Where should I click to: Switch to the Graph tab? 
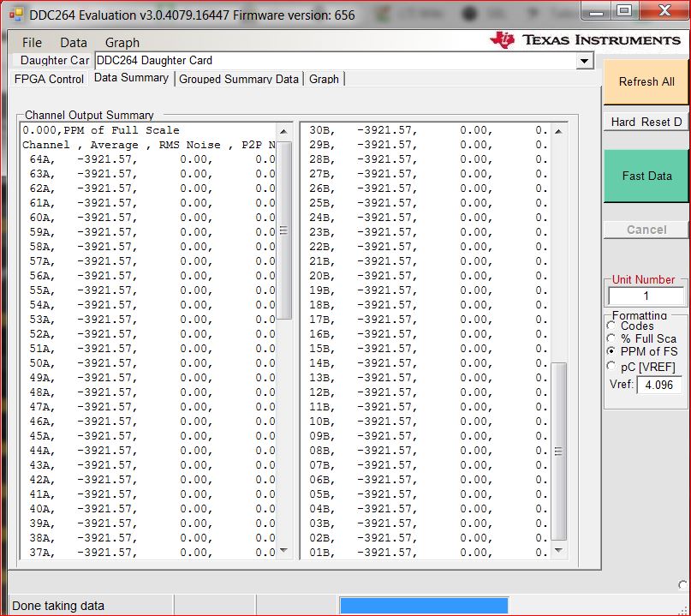(x=324, y=79)
